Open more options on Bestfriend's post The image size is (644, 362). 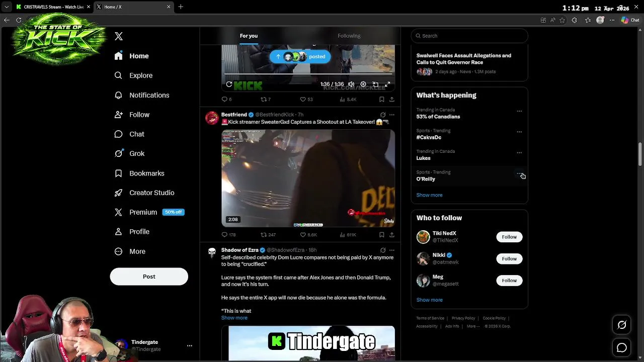coord(391,115)
